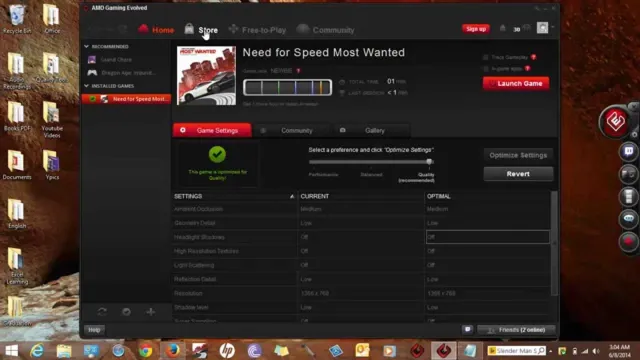Click the notifications bell icon

pos(502,28)
